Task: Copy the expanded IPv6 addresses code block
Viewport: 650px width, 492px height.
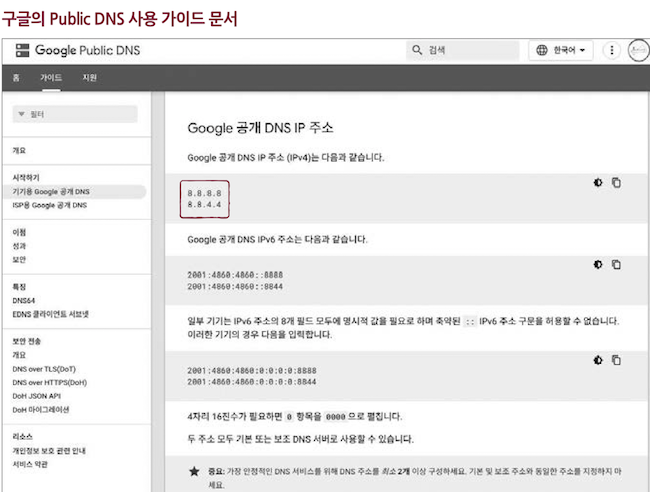Action: click(x=616, y=360)
